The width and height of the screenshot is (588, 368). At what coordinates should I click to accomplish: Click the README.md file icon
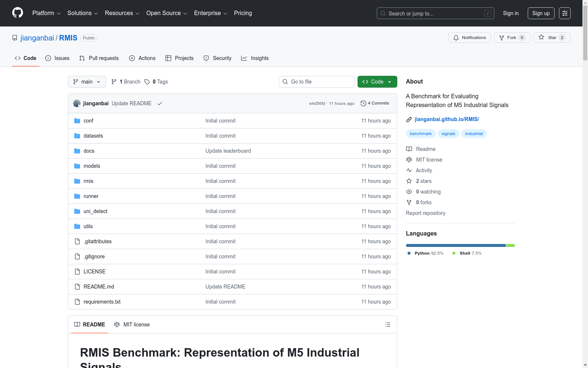(x=77, y=287)
